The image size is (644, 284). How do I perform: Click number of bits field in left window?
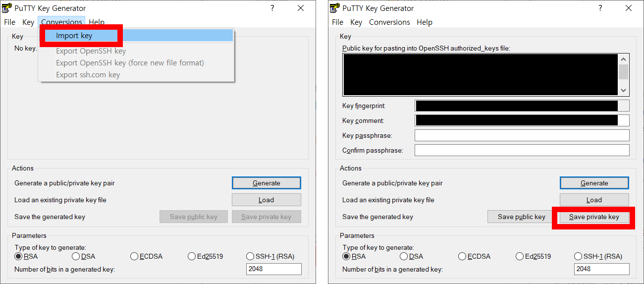tap(274, 269)
